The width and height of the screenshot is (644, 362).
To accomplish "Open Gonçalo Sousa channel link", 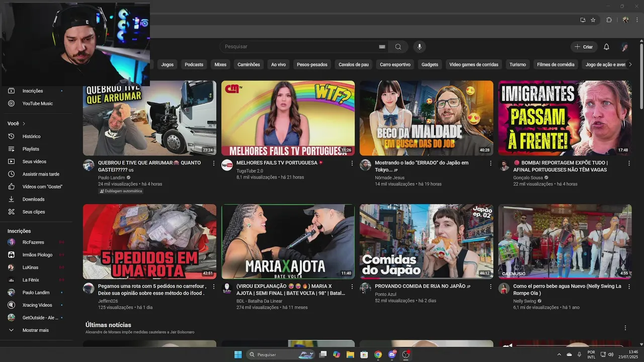I will coord(528,177).
